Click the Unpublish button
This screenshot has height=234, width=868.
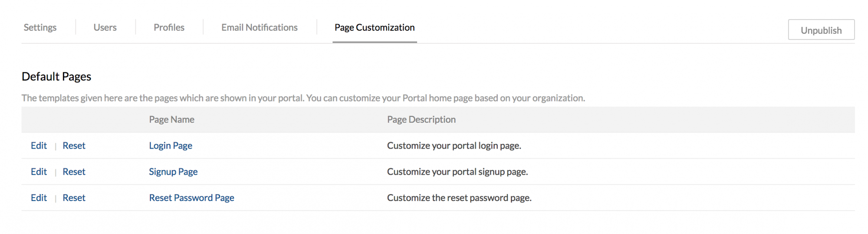pos(821,30)
